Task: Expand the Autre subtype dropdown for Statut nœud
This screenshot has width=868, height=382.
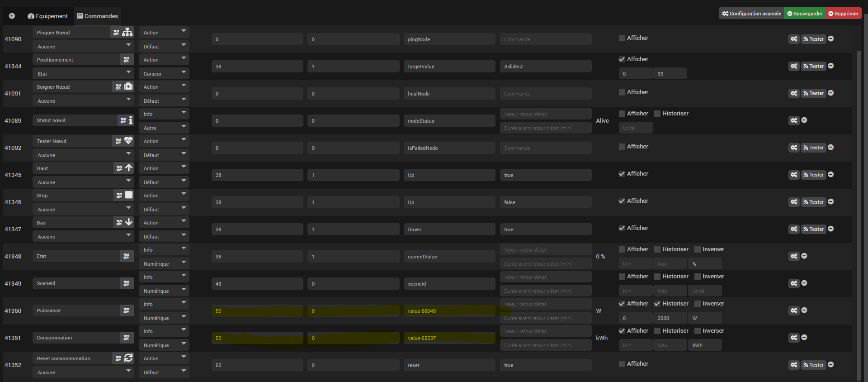Action: pyautogui.click(x=164, y=128)
